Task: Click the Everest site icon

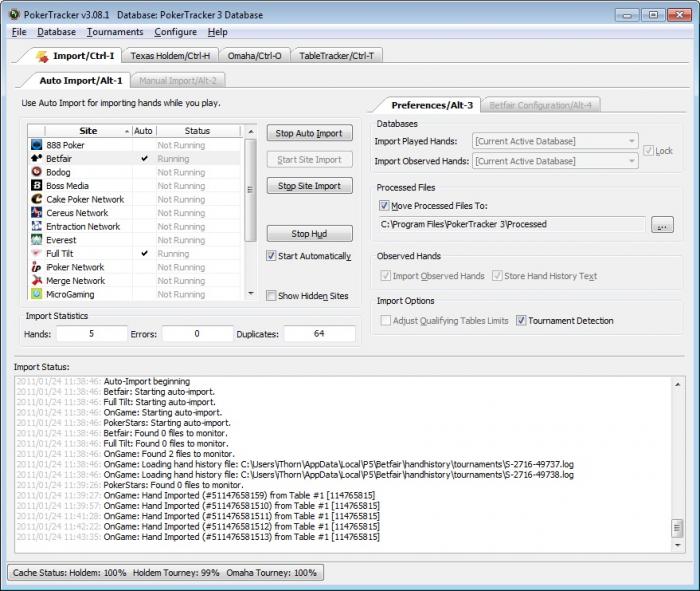Action: coord(37,240)
